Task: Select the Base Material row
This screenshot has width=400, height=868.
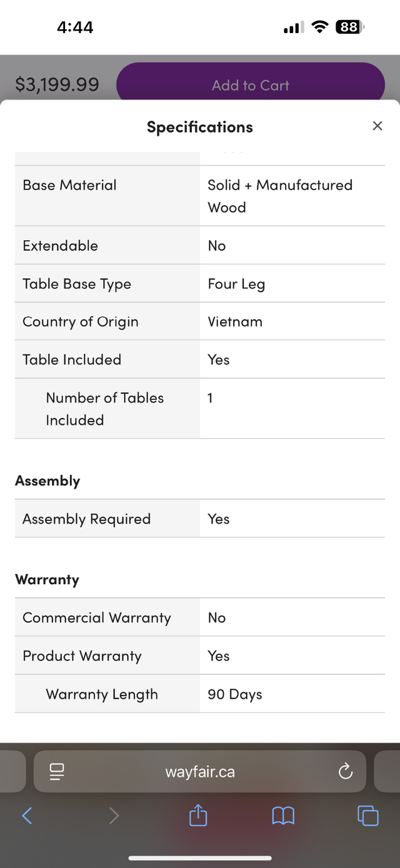Action: point(200,196)
